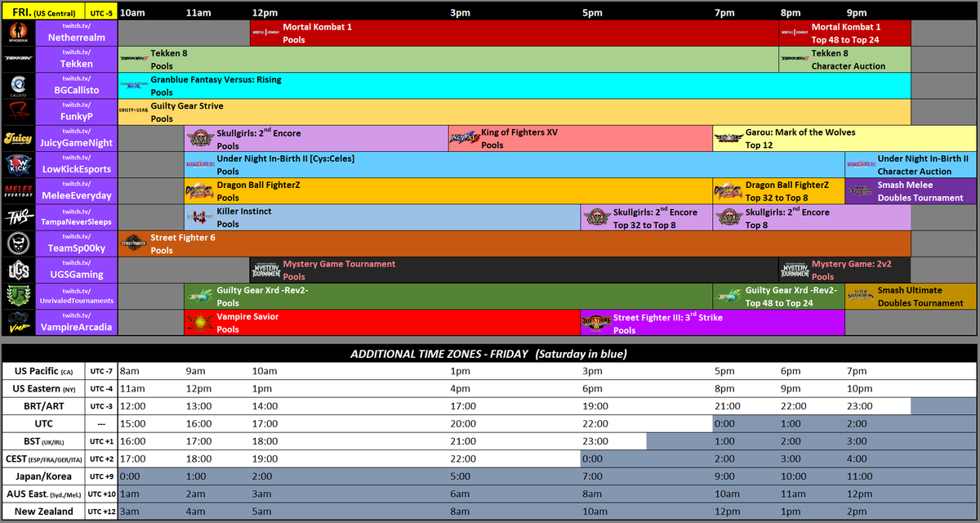980x523 pixels.
Task: Select the 'FRI. (US Central)' header cell
Action: click(42, 12)
